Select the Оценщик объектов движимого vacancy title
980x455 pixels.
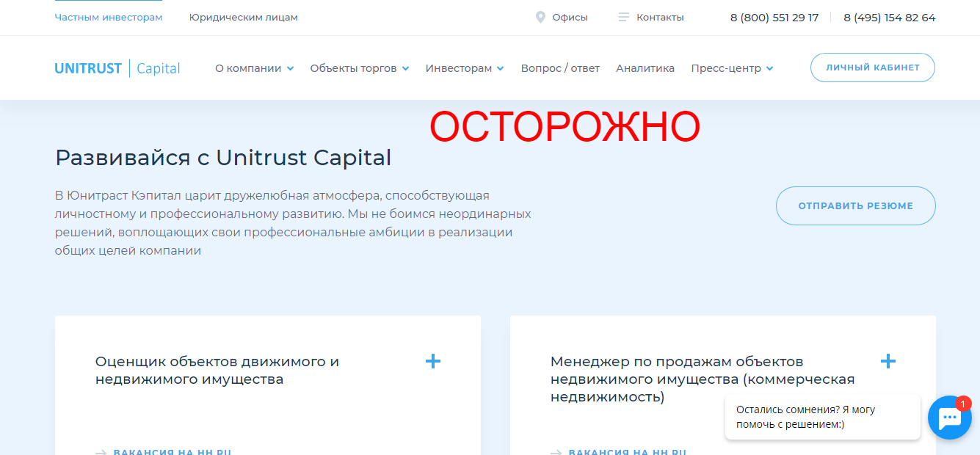pyautogui.click(x=217, y=371)
